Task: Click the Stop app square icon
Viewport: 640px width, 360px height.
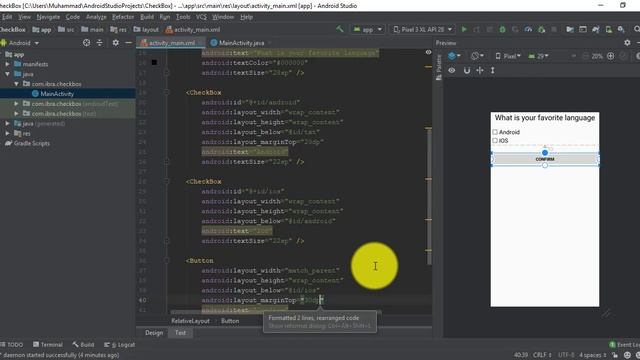Action: pyautogui.click(x=554, y=29)
